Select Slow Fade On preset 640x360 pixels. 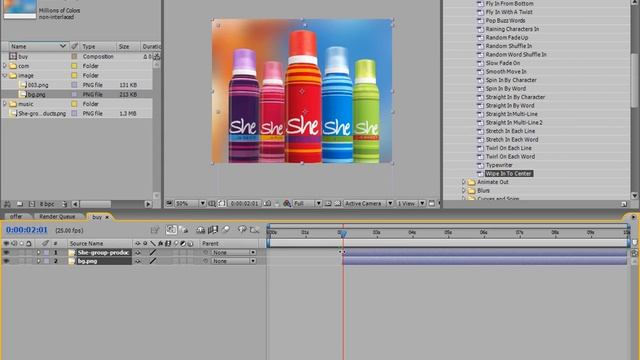(503, 63)
